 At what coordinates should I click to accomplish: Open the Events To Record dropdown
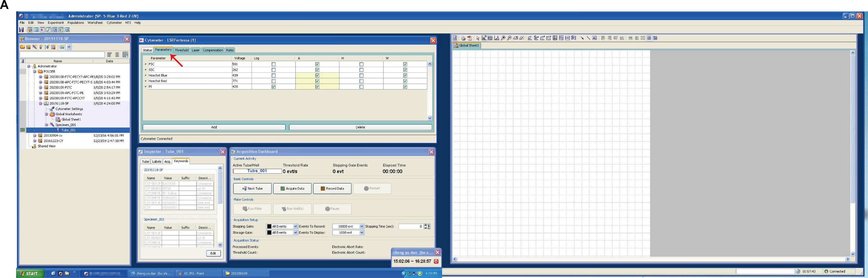coord(362,226)
